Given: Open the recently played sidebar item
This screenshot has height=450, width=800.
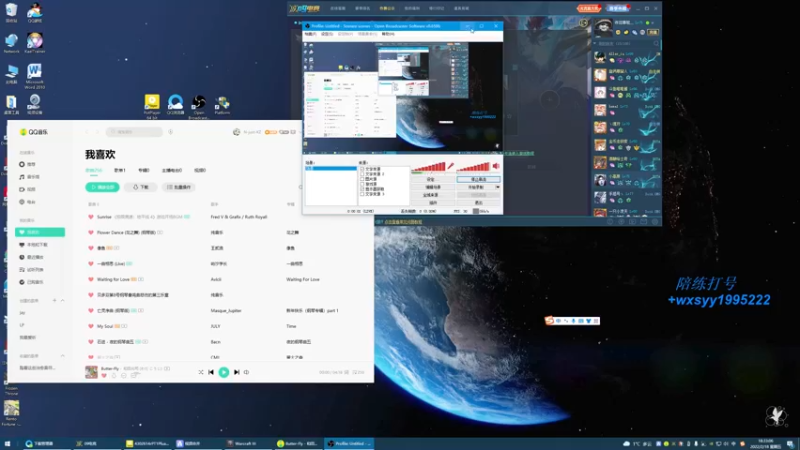Looking at the screenshot, I should tap(40, 257).
